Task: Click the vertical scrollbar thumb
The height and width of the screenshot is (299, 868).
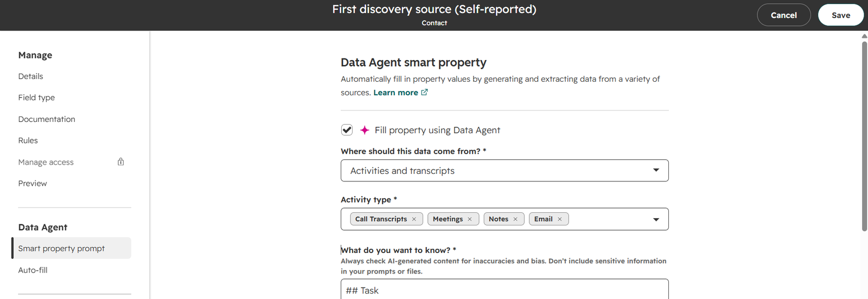Action: (x=864, y=135)
